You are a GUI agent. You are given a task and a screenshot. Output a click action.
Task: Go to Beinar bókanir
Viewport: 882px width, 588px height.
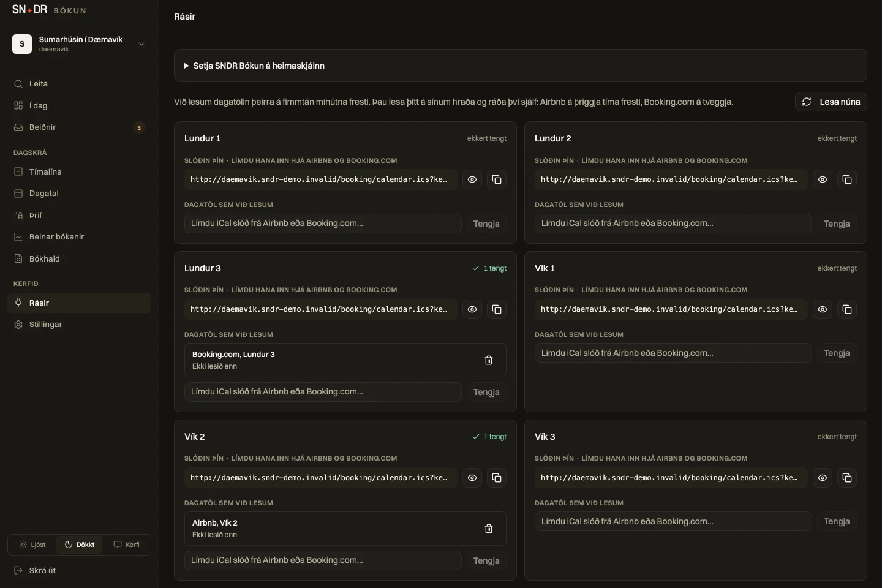80,237
